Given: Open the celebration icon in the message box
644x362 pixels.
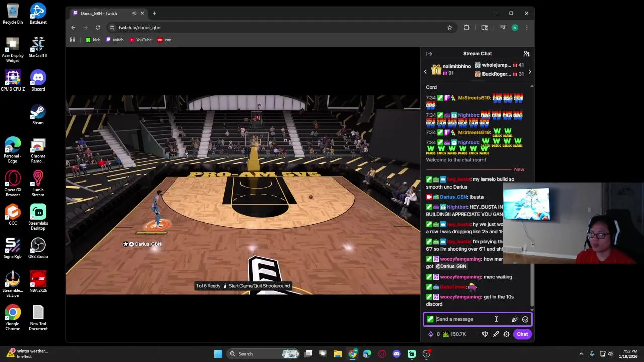Looking at the screenshot, I should point(514,319).
